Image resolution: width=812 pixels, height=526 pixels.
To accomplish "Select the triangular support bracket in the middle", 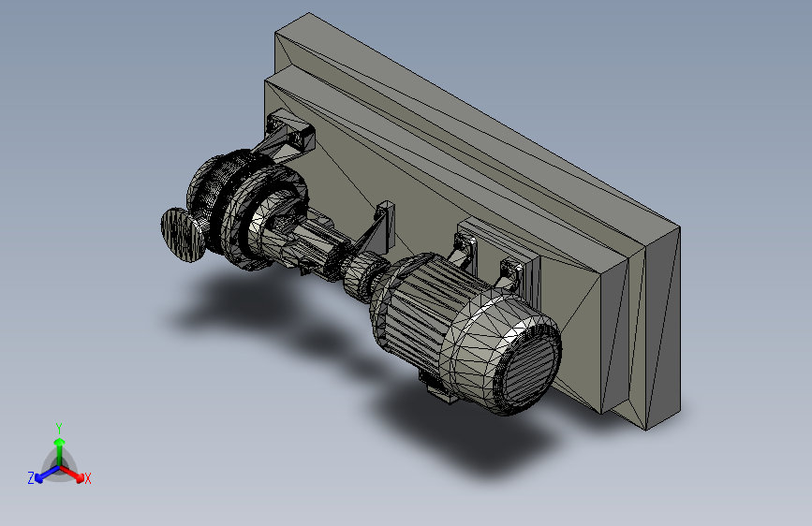I will click(377, 228).
